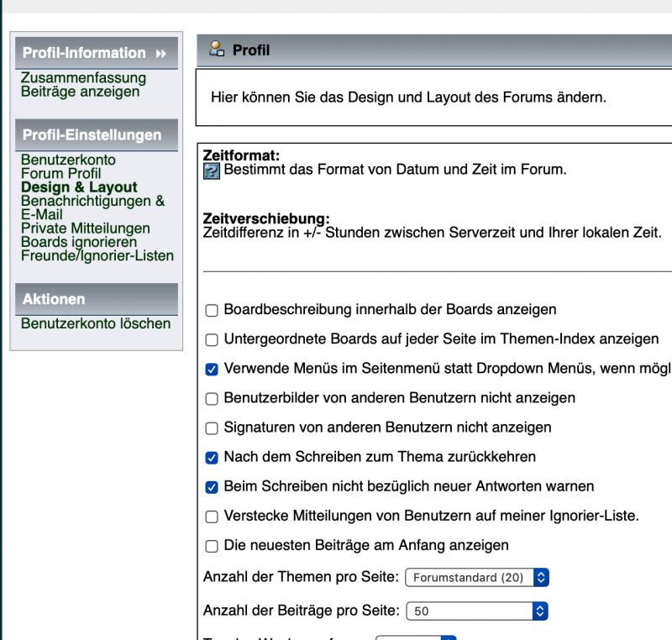Open Benutzerkonto settings
This screenshot has width=672, height=640.
coord(68,160)
